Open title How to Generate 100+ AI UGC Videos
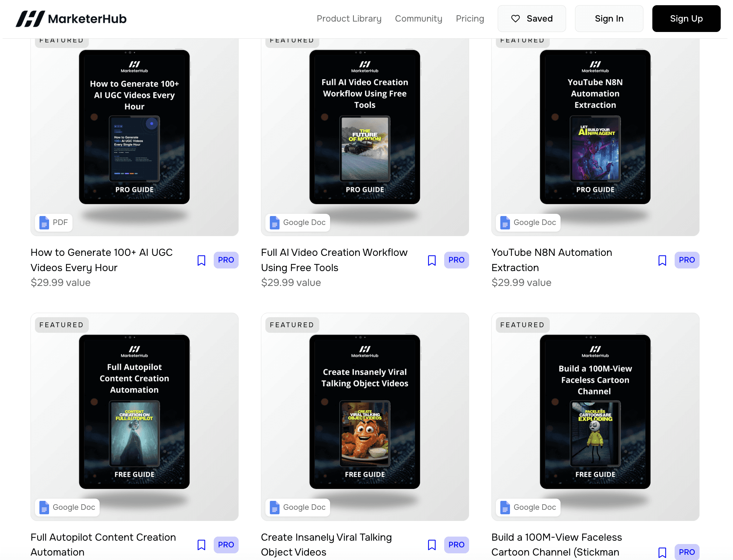This screenshot has width=733, height=560. click(x=101, y=260)
